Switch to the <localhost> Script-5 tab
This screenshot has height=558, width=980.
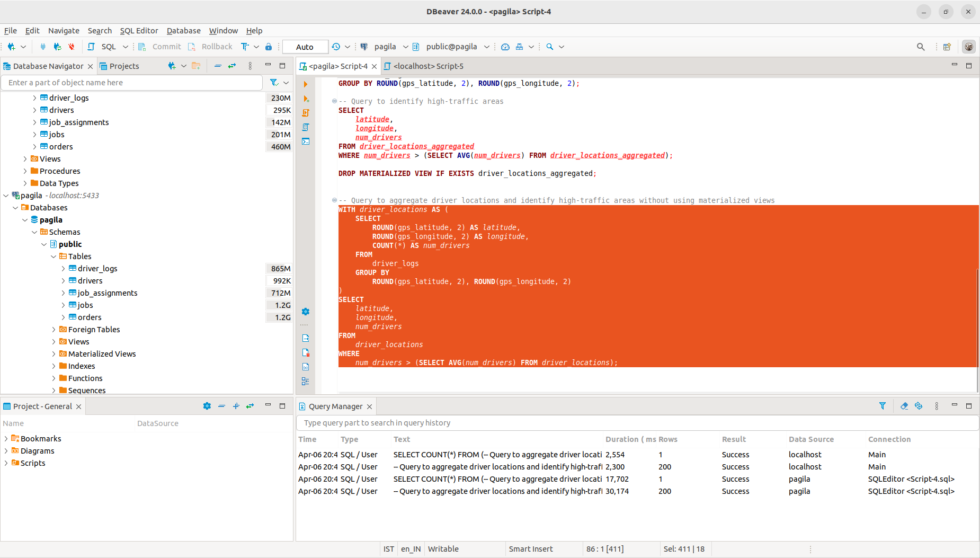[427, 66]
